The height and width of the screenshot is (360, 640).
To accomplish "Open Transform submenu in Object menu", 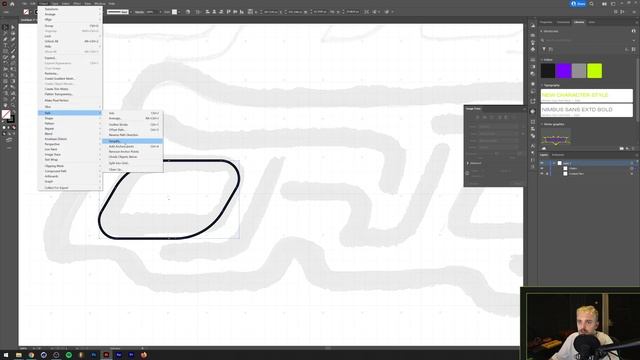I will (70, 9).
